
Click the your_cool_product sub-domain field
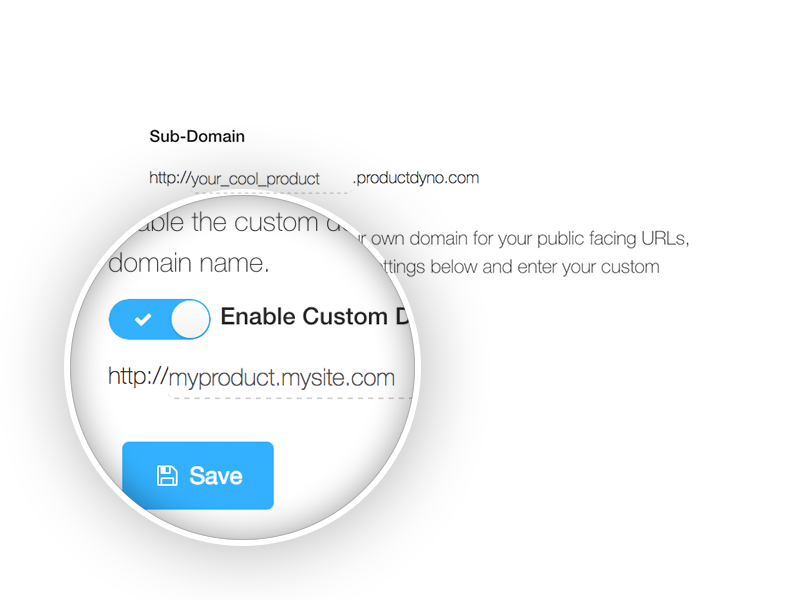pos(256,179)
